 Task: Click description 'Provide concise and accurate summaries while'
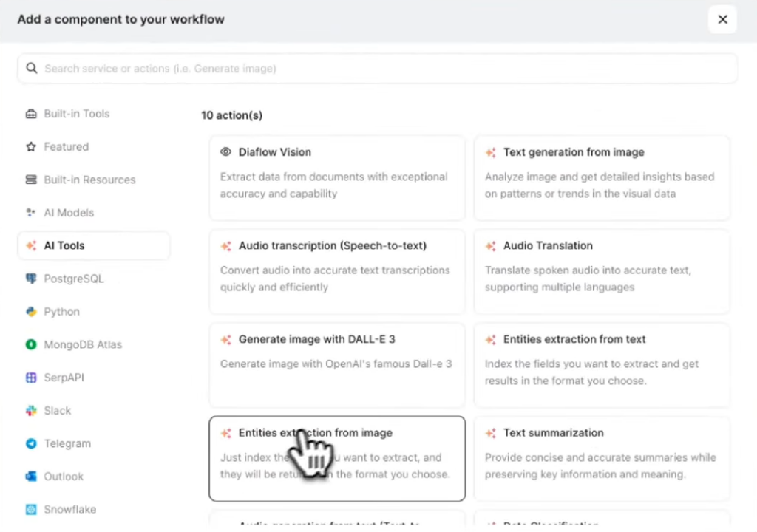pos(600,457)
